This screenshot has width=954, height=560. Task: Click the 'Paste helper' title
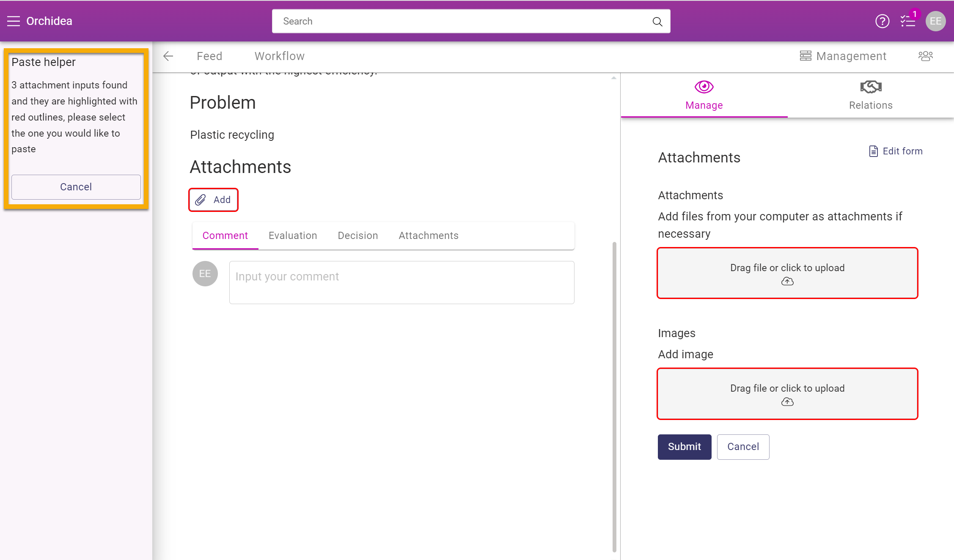point(44,62)
